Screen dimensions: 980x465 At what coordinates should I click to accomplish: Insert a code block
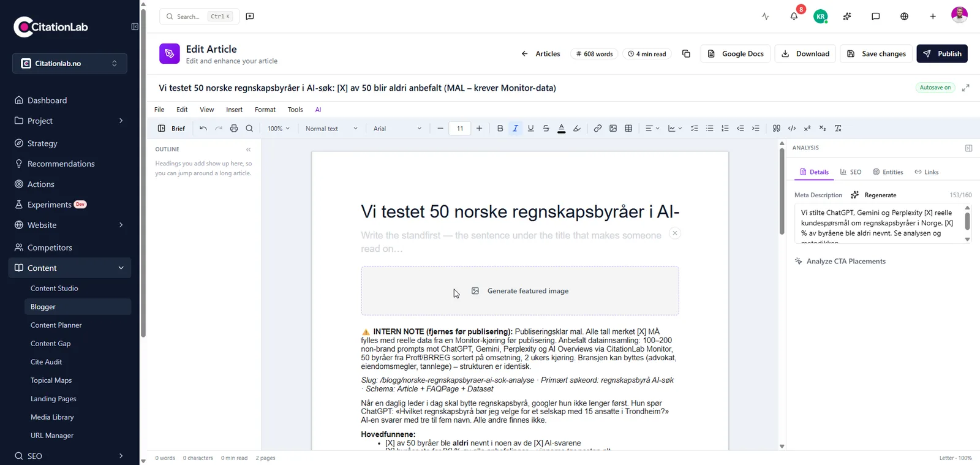coord(792,129)
